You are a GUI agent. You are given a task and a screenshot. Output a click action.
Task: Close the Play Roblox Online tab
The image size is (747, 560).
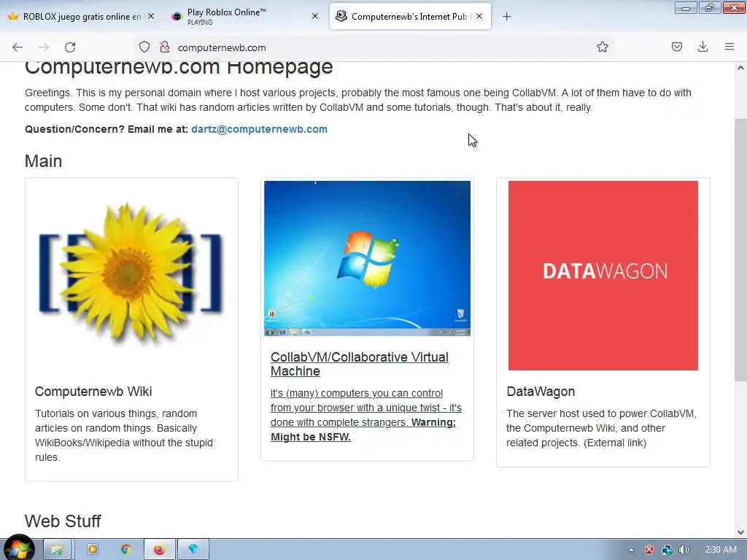[315, 16]
